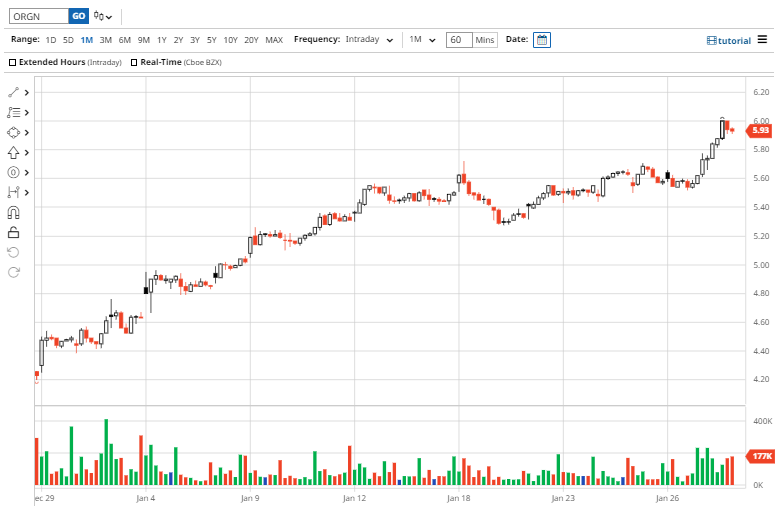Set range to 5Y
Viewport: 778px width, 515px height.
coord(212,40)
